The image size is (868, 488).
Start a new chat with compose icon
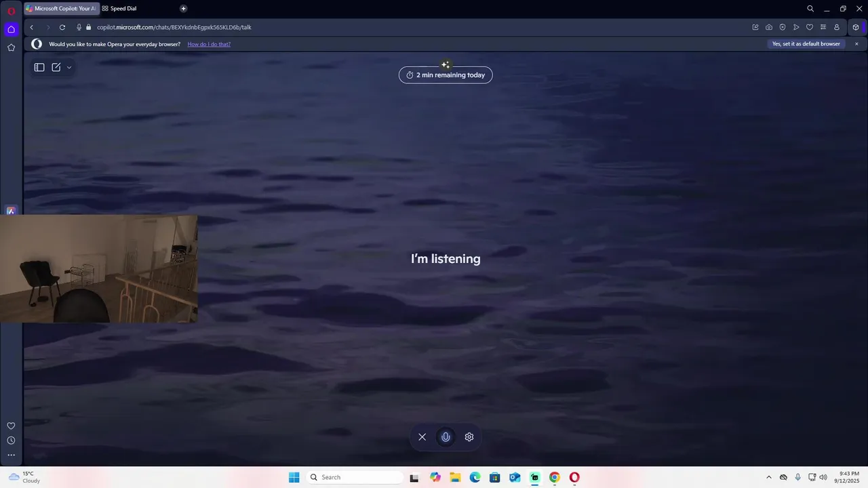[x=56, y=67]
